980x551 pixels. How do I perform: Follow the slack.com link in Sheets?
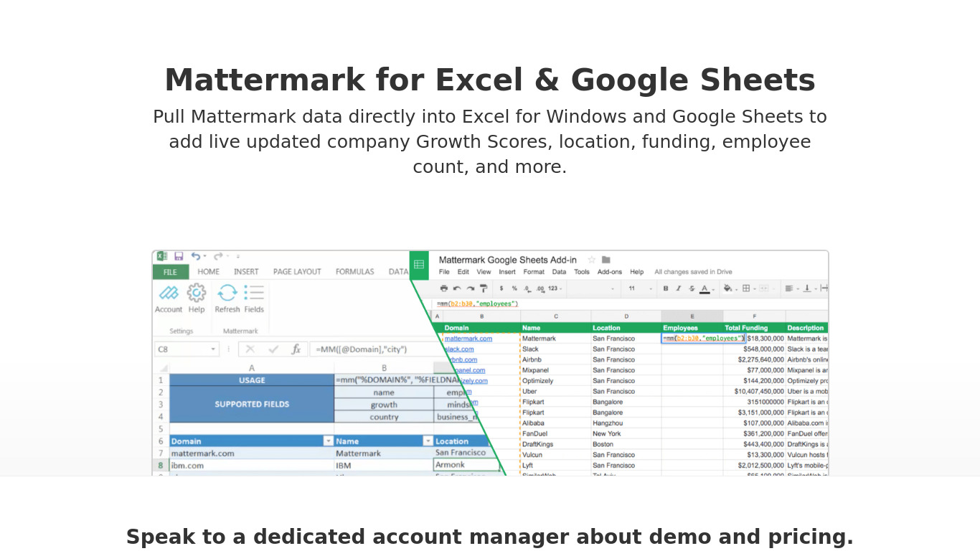point(460,349)
